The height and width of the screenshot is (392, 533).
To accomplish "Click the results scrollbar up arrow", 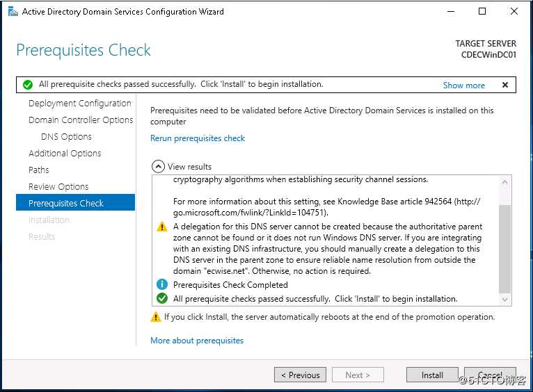I will pyautogui.click(x=504, y=182).
